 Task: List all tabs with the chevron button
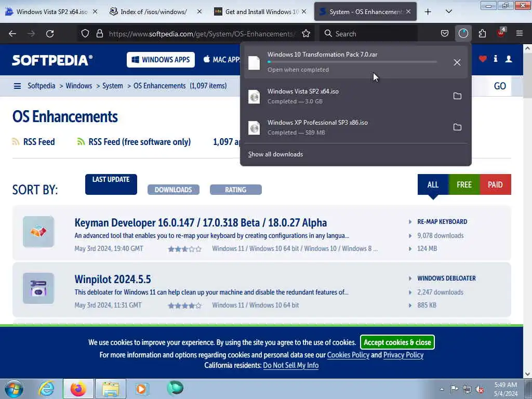pos(448,11)
